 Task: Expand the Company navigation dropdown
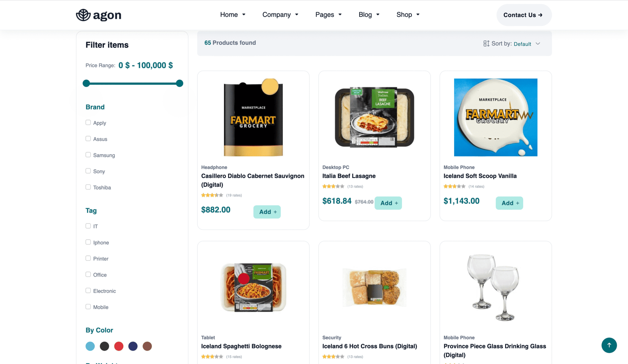point(280,15)
